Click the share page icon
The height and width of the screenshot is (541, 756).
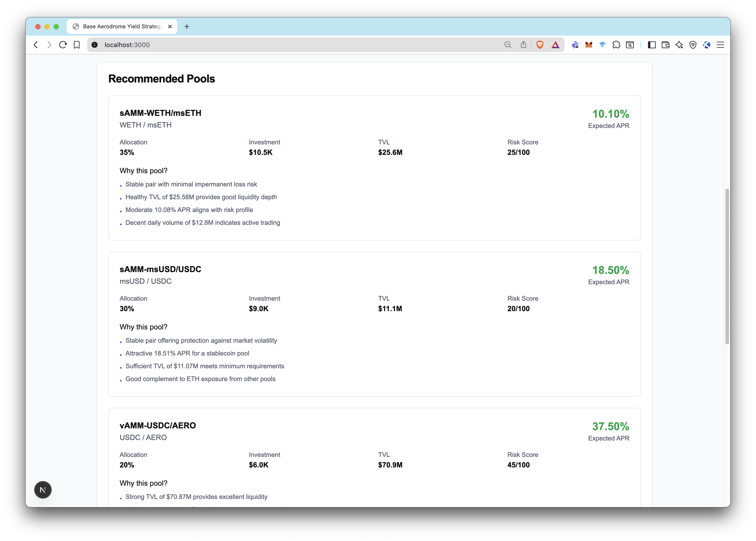pos(523,45)
